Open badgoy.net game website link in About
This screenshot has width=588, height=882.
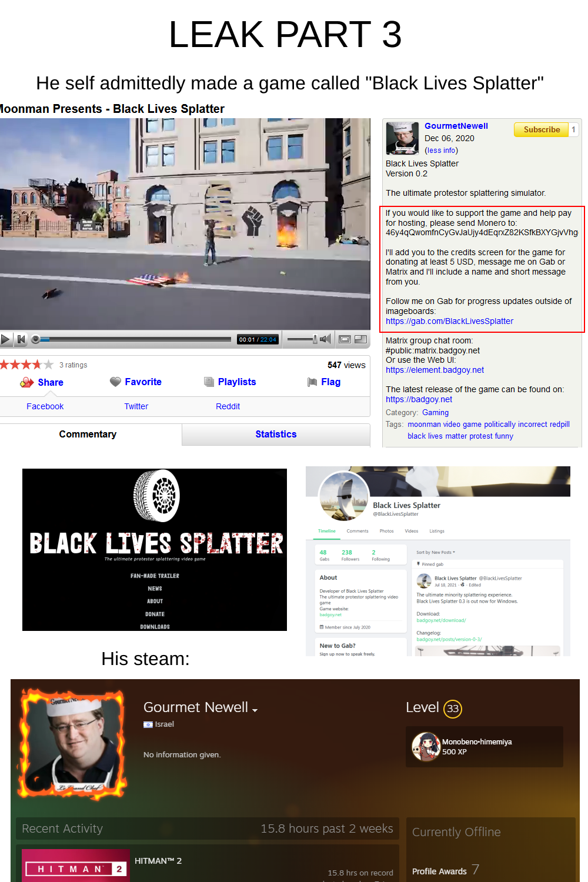(x=330, y=614)
